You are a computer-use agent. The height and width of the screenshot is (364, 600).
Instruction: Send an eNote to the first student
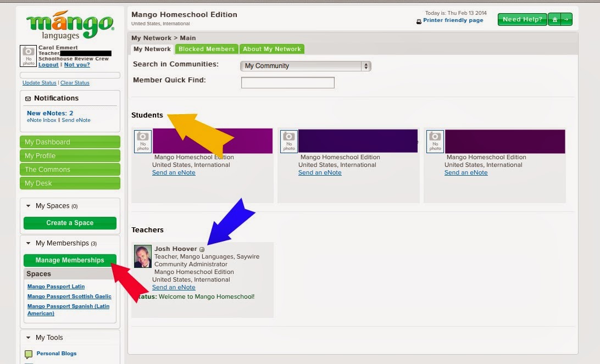pos(174,172)
